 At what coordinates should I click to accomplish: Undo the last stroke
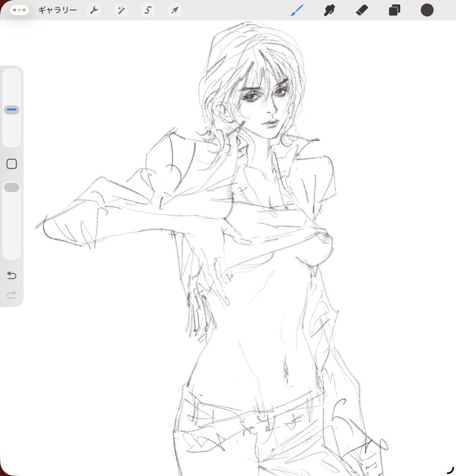11,275
